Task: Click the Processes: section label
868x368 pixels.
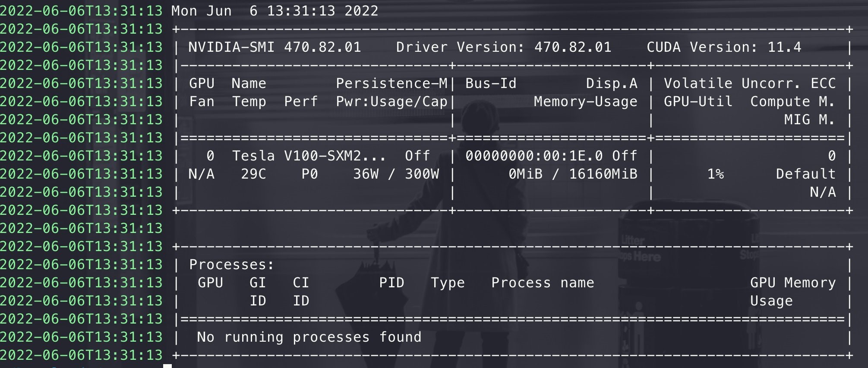Action: coord(232,264)
